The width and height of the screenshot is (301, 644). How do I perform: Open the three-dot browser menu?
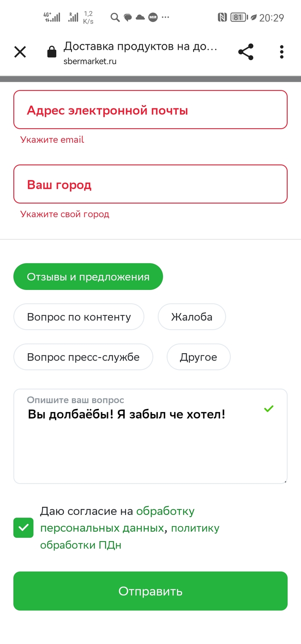tap(282, 52)
